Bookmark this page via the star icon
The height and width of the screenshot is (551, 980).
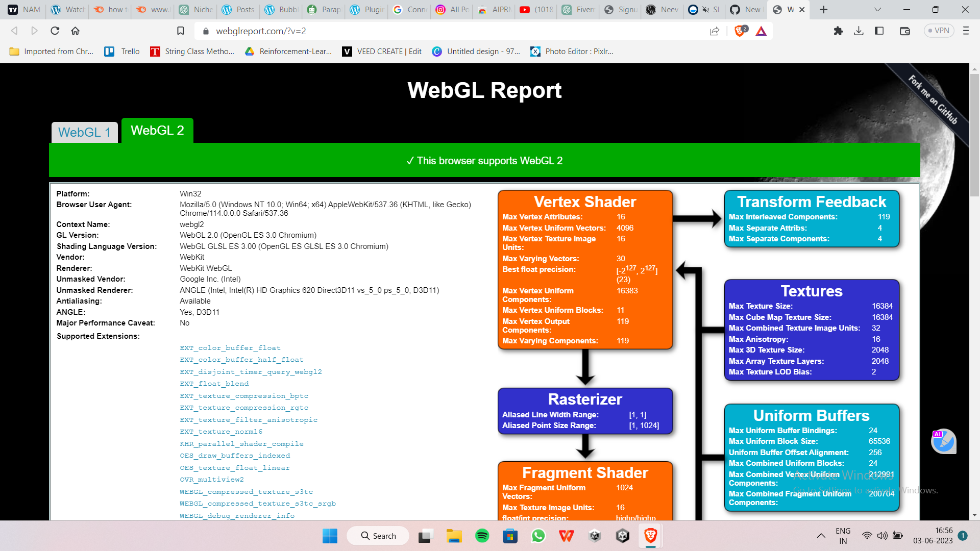(x=180, y=31)
